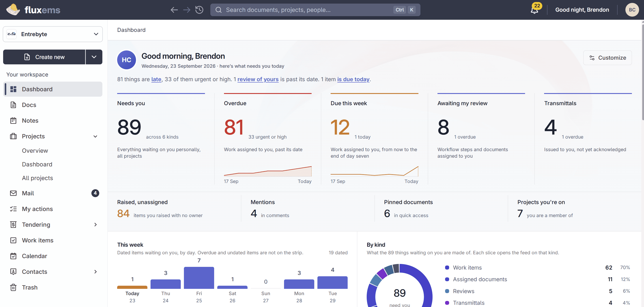
Task: Expand the Contacts submenu chevron
Action: click(x=95, y=272)
